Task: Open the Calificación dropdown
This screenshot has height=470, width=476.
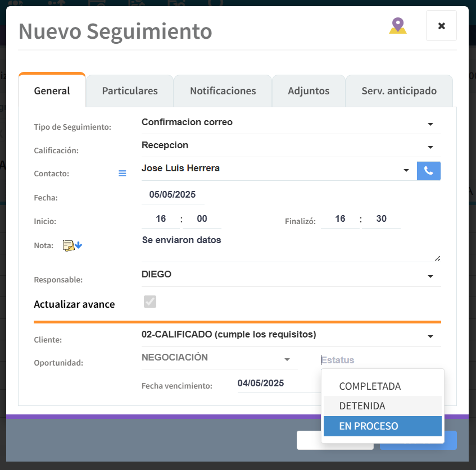Action: point(430,147)
